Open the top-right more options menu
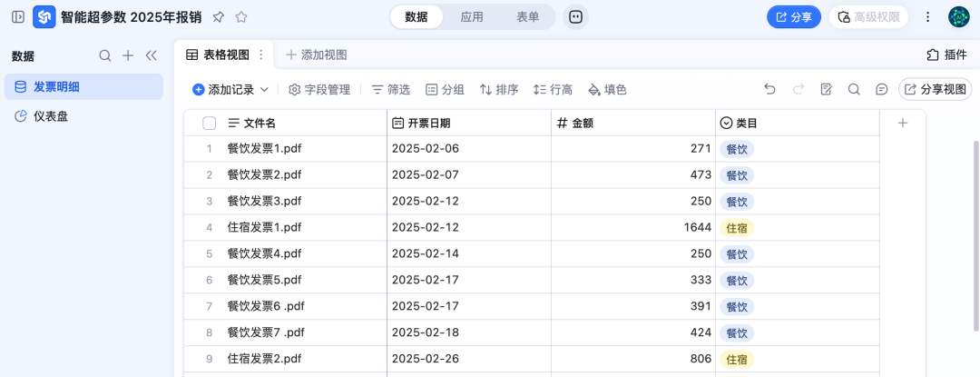The height and width of the screenshot is (377, 980). pyautogui.click(x=927, y=17)
